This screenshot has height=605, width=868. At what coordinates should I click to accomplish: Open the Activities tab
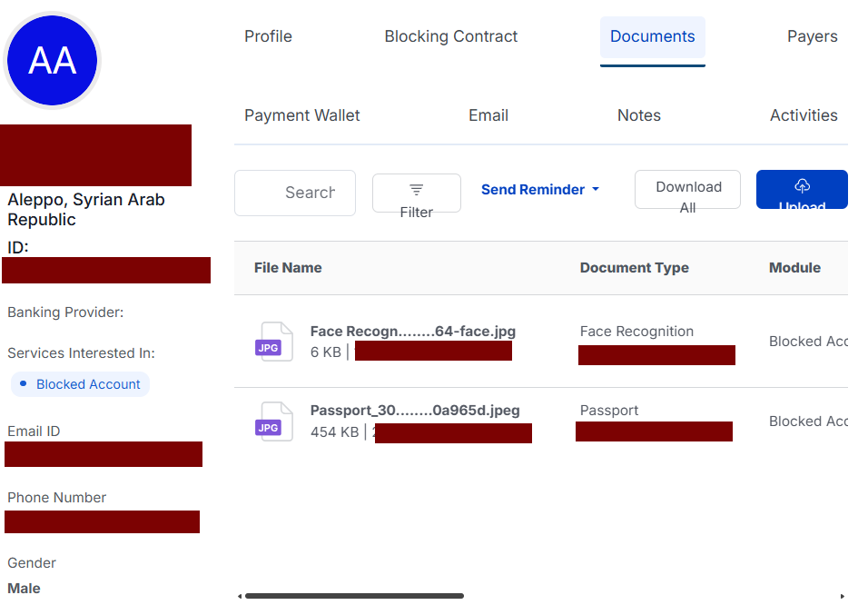[x=804, y=115]
